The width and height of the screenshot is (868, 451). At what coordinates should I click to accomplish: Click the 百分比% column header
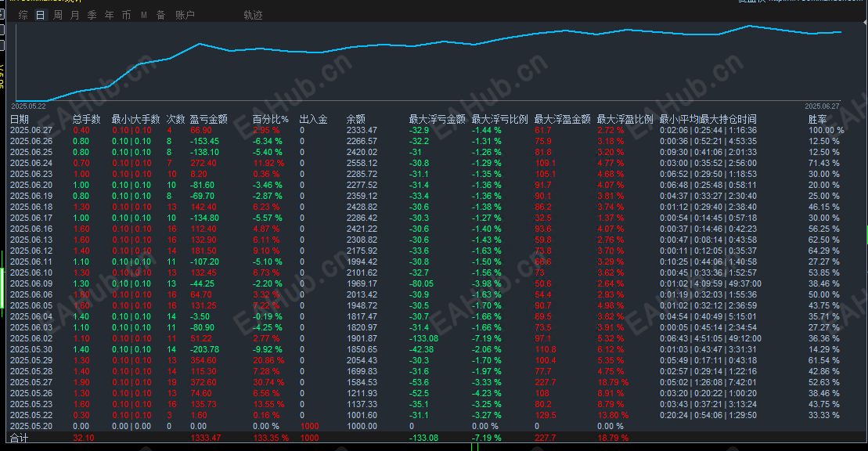click(x=271, y=119)
